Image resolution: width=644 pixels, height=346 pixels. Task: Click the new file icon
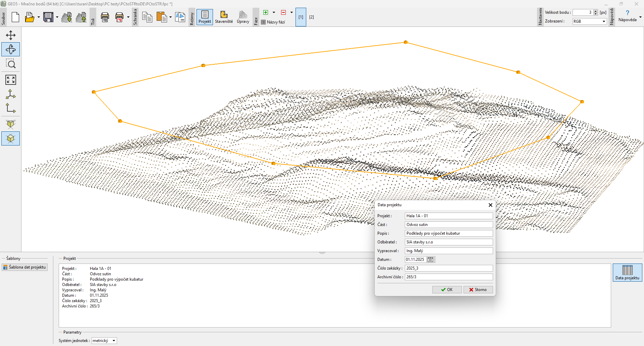point(15,17)
